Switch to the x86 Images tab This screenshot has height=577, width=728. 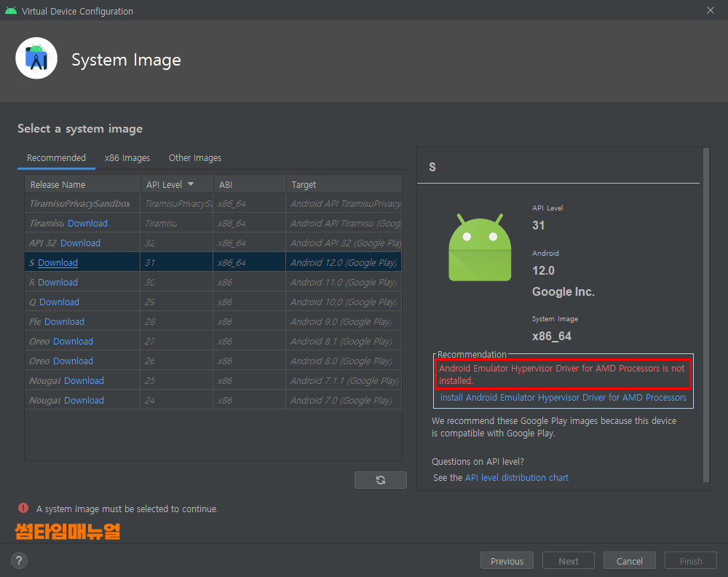tap(127, 158)
